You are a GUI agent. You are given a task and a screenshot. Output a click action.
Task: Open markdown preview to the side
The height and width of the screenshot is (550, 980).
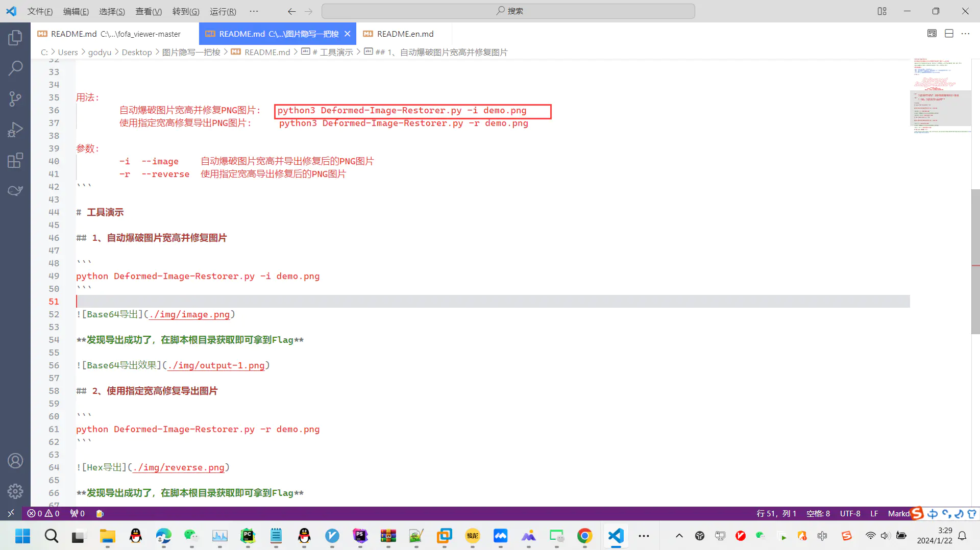pos(932,34)
